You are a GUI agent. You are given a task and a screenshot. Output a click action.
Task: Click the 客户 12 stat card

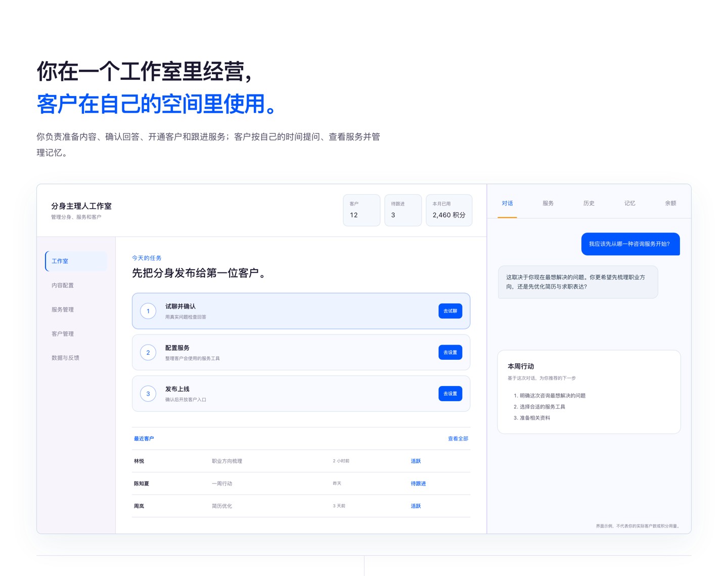[361, 210]
